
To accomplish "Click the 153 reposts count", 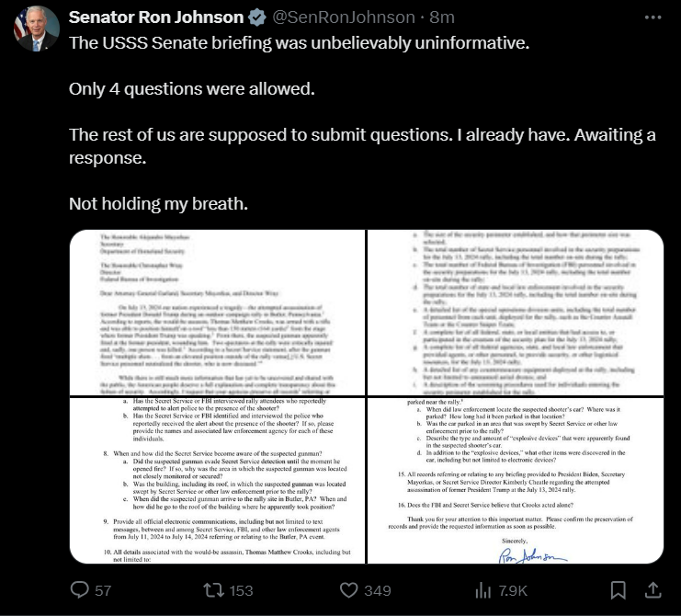I will coord(241,590).
